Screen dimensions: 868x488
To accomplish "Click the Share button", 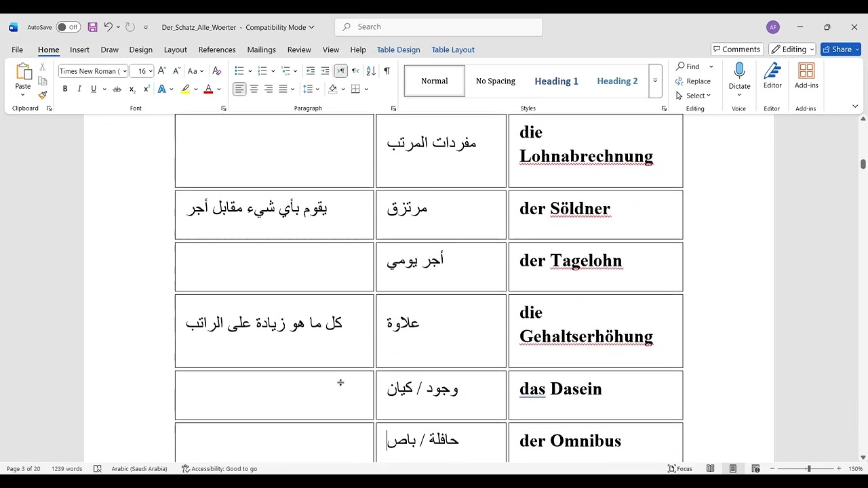I will click(x=840, y=49).
